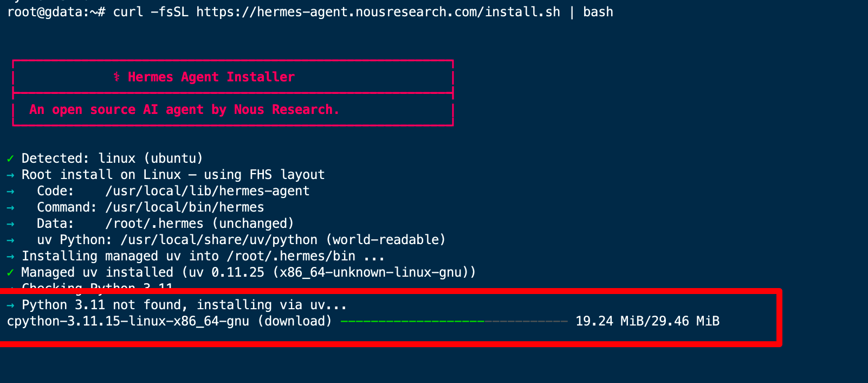
Task: Click the arrow before Command: path line
Action: click(x=10, y=207)
